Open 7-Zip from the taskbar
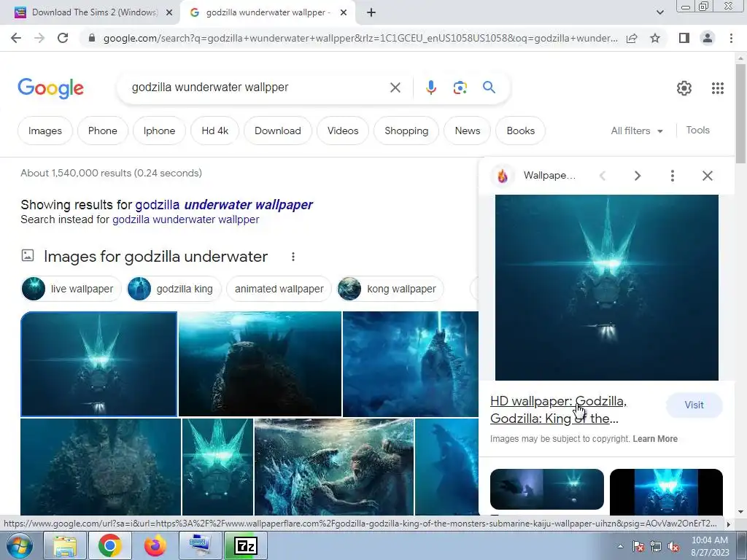Image resolution: width=747 pixels, height=560 pixels. pyautogui.click(x=245, y=545)
